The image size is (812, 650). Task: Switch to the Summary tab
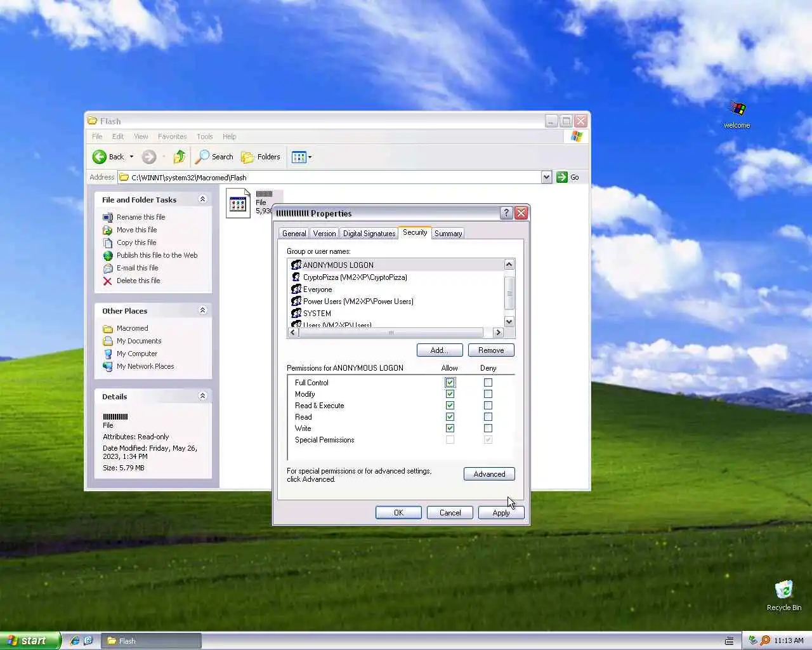click(448, 234)
